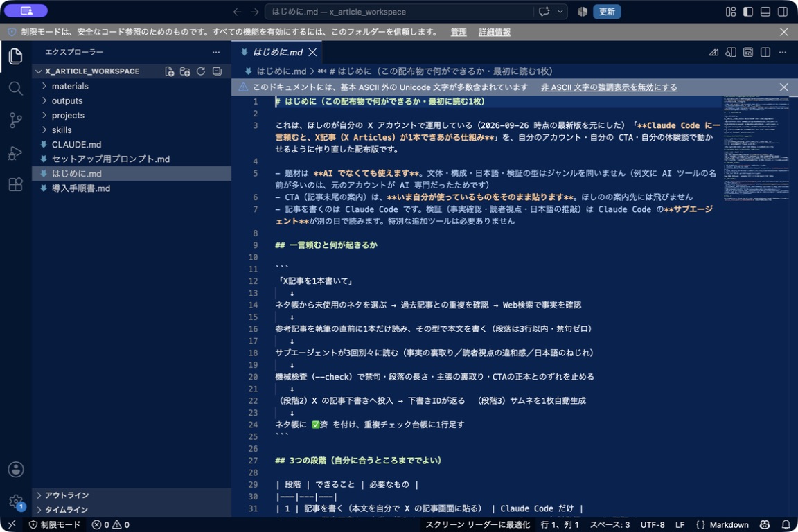The height and width of the screenshot is (532, 798).
Task: Open the Extensions view
Action: [x=16, y=184]
